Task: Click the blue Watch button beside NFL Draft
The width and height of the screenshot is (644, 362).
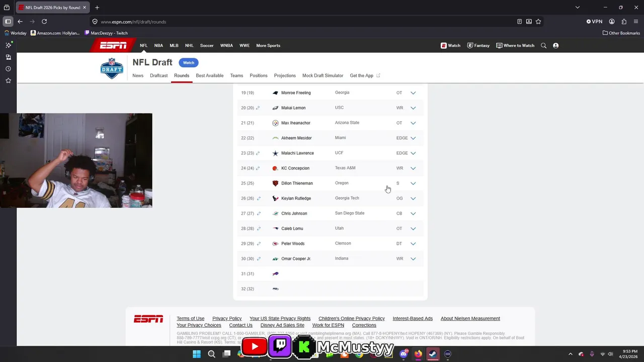Action: [189, 62]
